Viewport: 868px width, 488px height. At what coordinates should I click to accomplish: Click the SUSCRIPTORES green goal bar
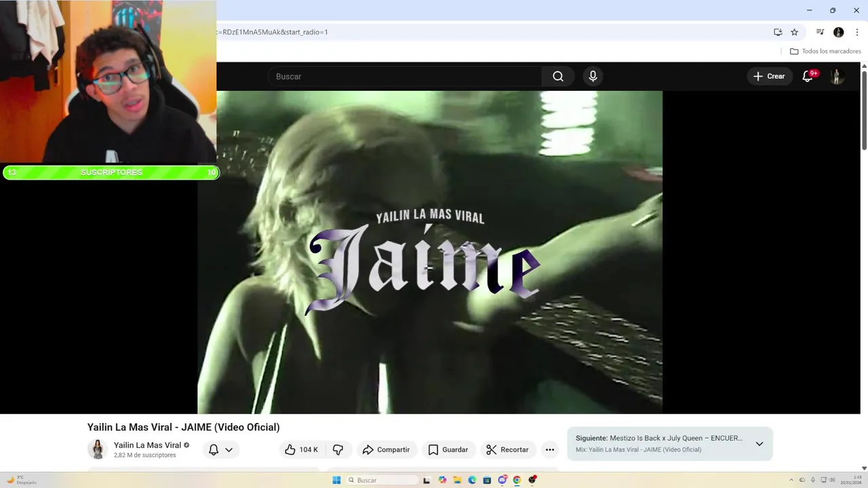(x=111, y=172)
